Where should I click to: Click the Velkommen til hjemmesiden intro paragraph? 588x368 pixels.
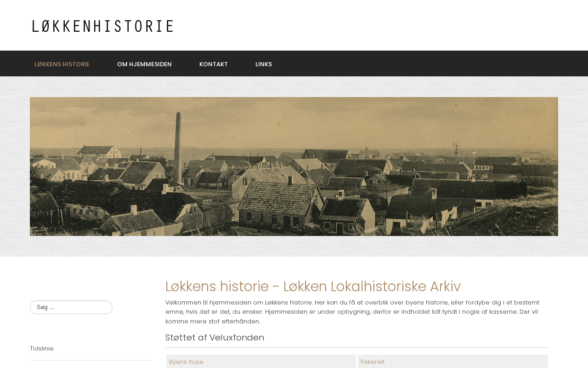pos(352,312)
